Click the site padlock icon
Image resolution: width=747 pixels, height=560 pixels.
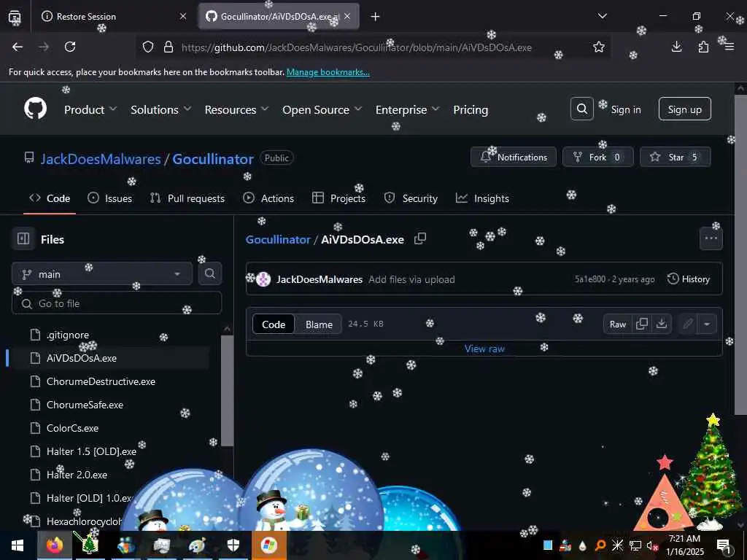169,47
